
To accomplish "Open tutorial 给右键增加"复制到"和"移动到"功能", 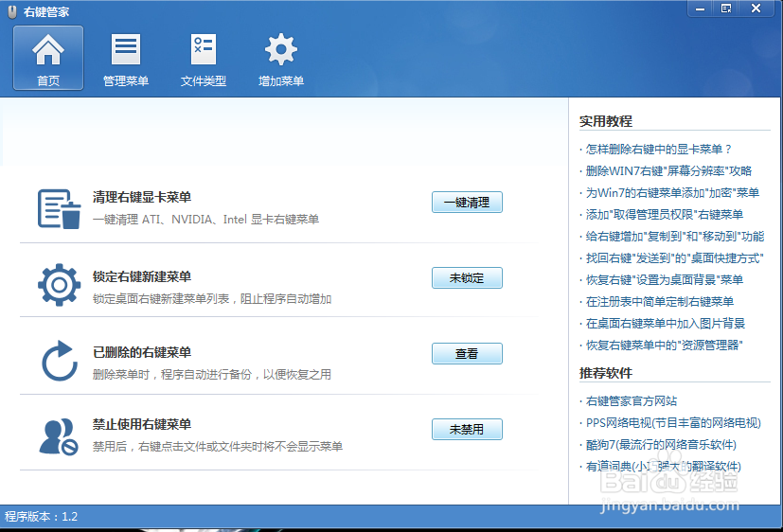I will (x=675, y=236).
